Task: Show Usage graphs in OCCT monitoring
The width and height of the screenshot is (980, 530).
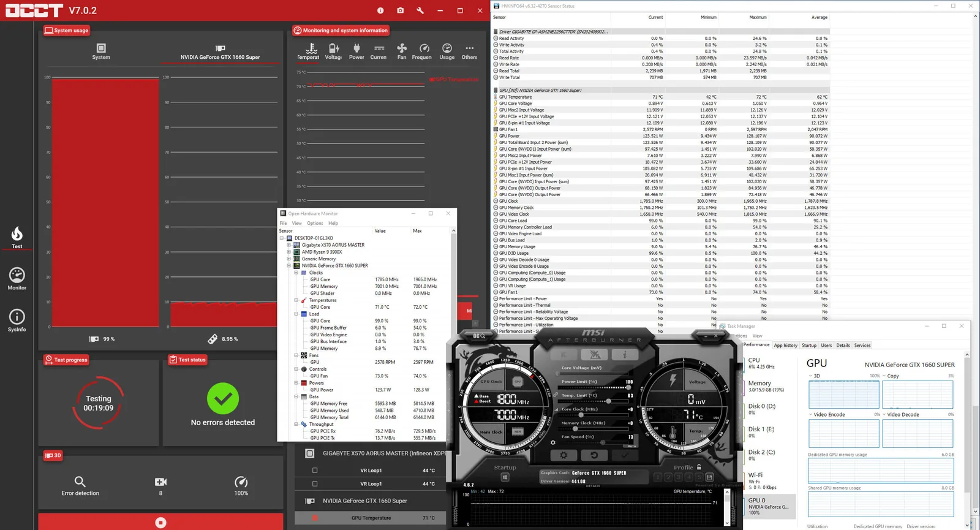Action: (447, 51)
